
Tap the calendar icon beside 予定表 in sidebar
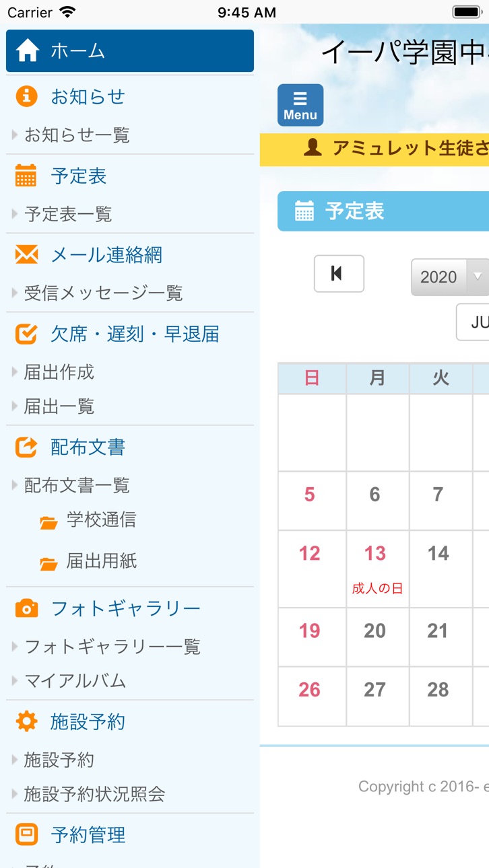pyautogui.click(x=26, y=176)
